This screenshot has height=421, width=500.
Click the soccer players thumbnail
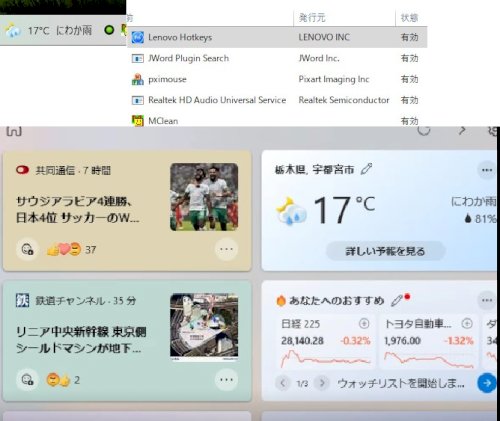(x=204, y=197)
